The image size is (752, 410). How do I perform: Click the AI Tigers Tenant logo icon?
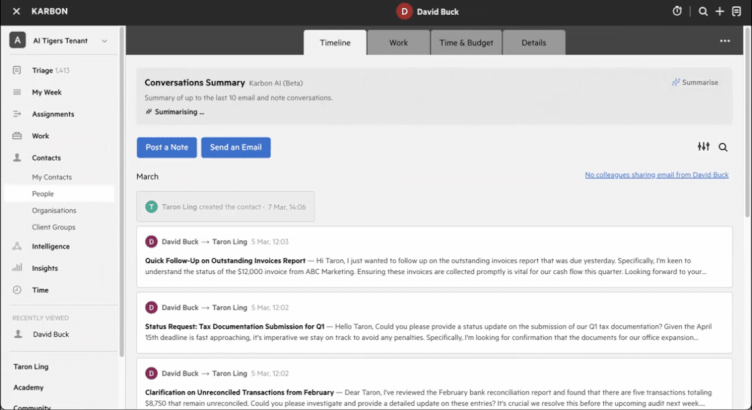click(18, 40)
